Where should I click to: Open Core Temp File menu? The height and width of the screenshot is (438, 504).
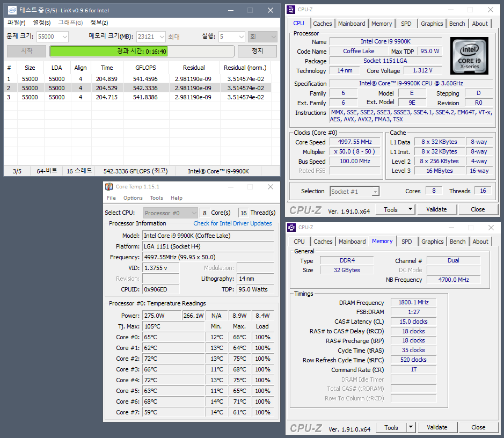pos(111,198)
